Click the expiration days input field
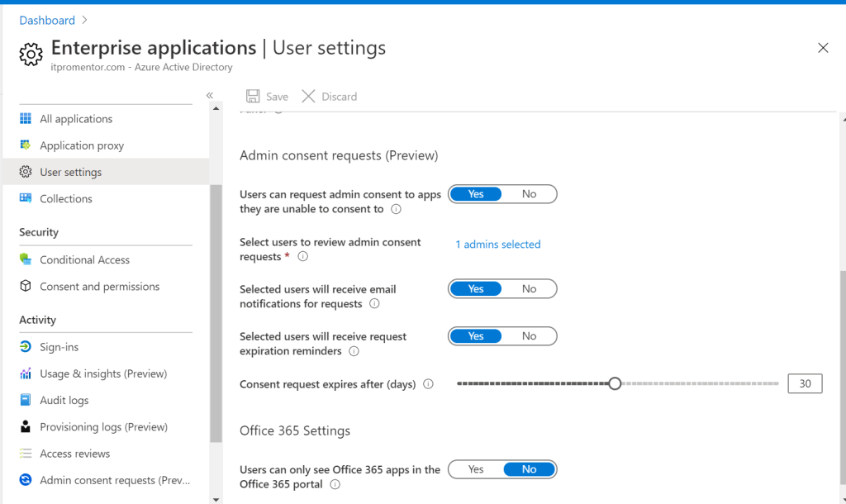 805,383
